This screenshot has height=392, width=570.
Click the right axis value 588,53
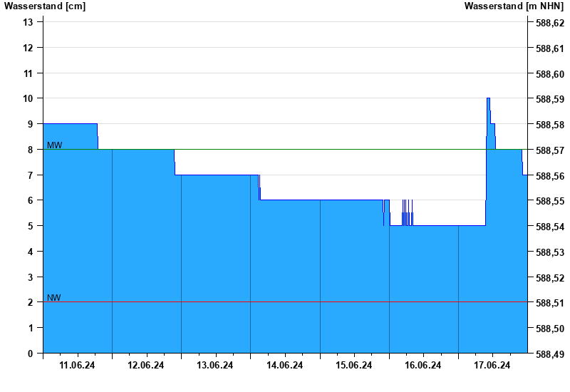pyautogui.click(x=550, y=252)
